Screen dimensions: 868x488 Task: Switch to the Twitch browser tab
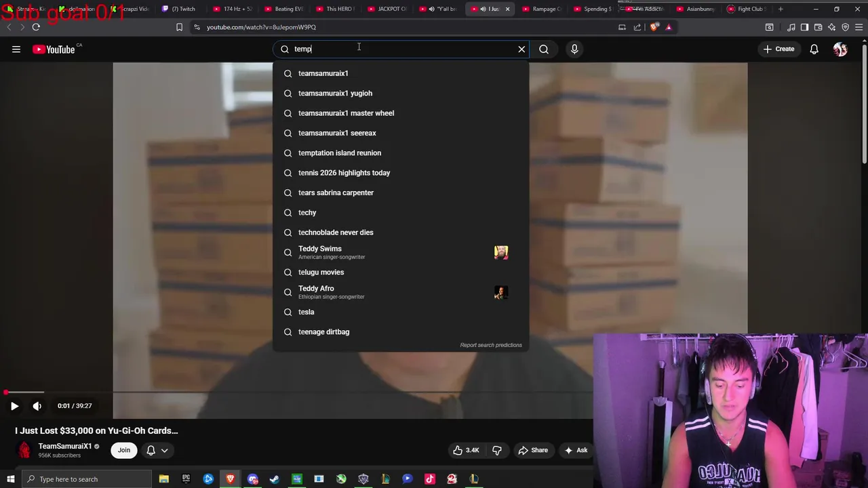(x=179, y=9)
